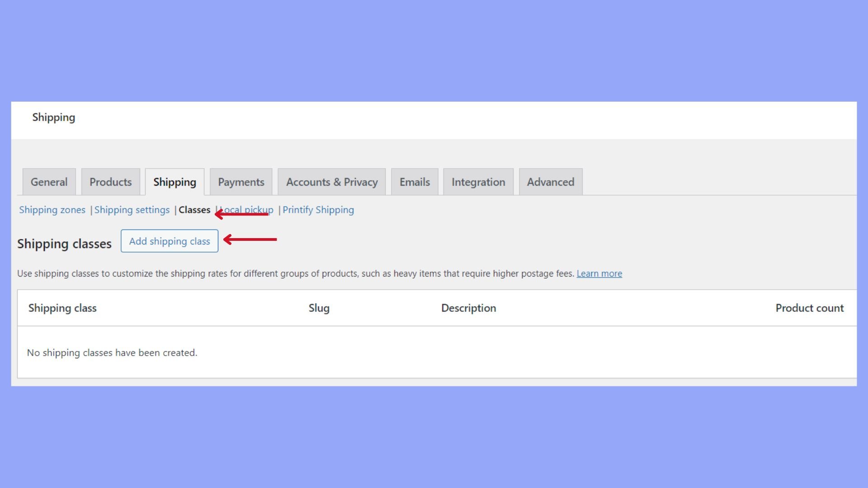Switch to the Integration tab
The width and height of the screenshot is (868, 488).
pyautogui.click(x=478, y=182)
